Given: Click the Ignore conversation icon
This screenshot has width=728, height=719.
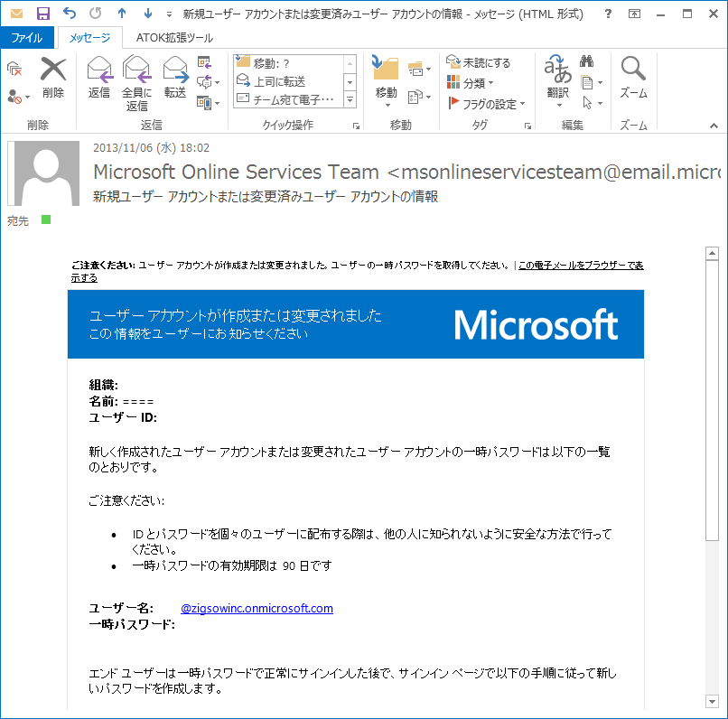Looking at the screenshot, I should (x=14, y=70).
